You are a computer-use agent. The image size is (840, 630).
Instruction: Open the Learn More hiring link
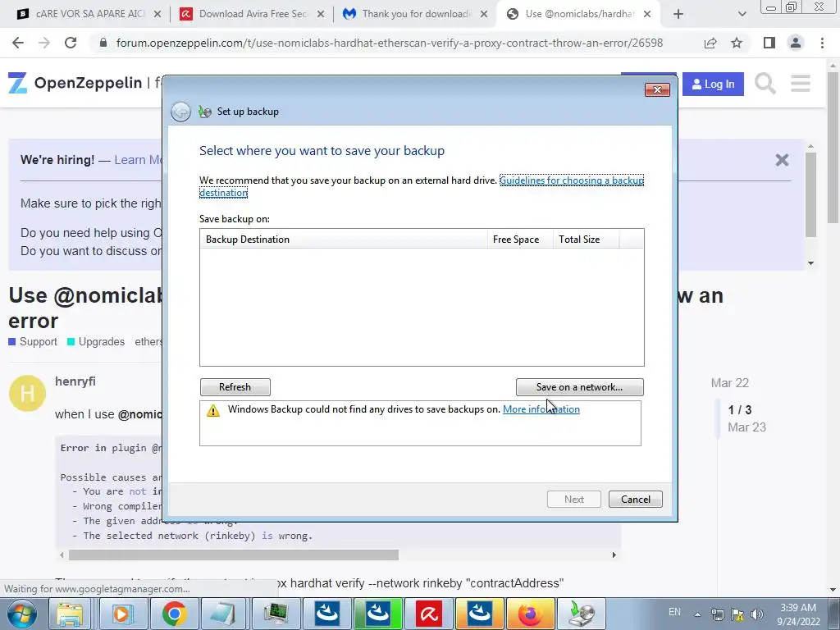(138, 160)
